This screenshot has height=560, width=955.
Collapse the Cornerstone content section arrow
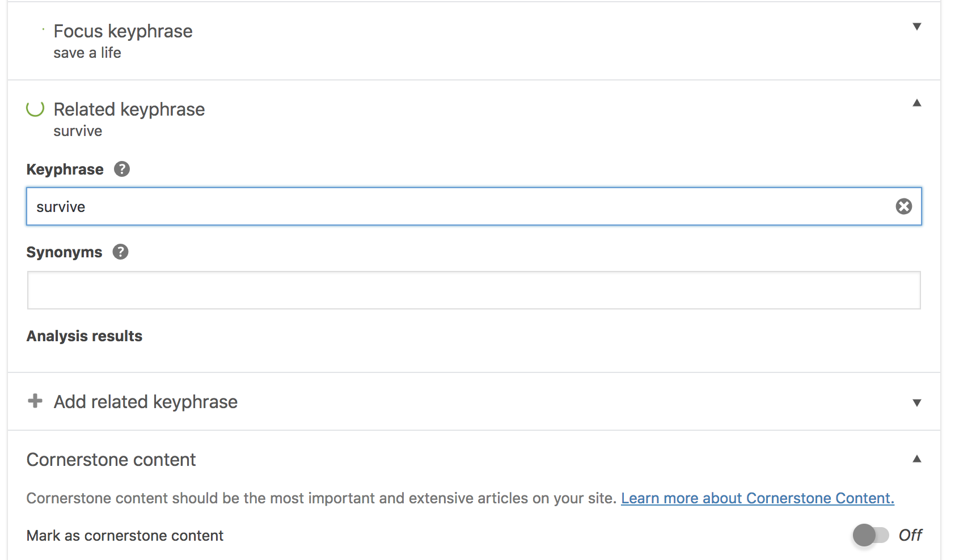(x=916, y=459)
